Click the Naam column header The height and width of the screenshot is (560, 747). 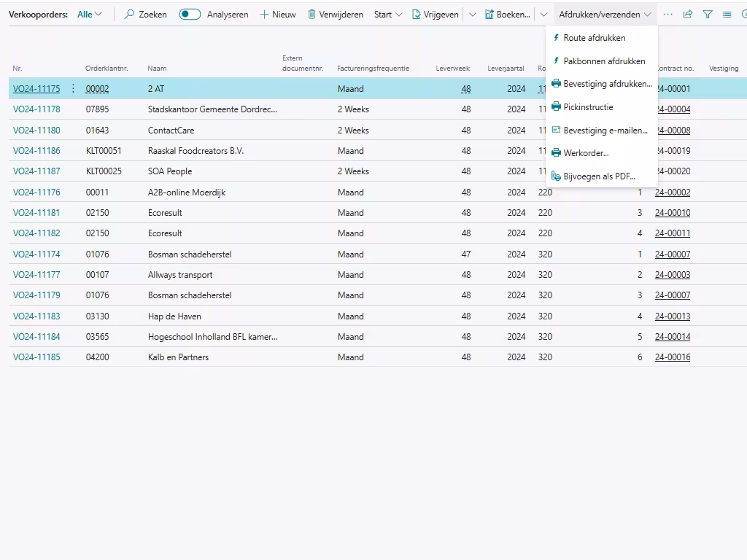point(157,69)
